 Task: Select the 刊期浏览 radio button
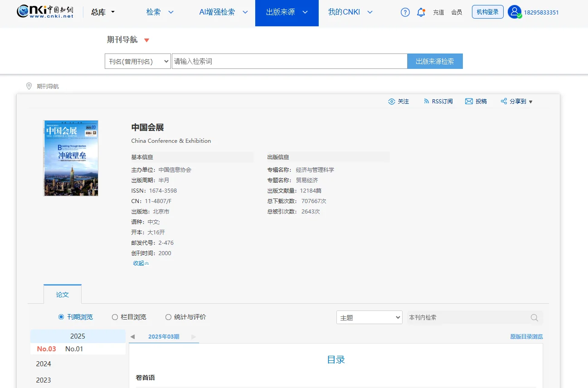tap(60, 317)
